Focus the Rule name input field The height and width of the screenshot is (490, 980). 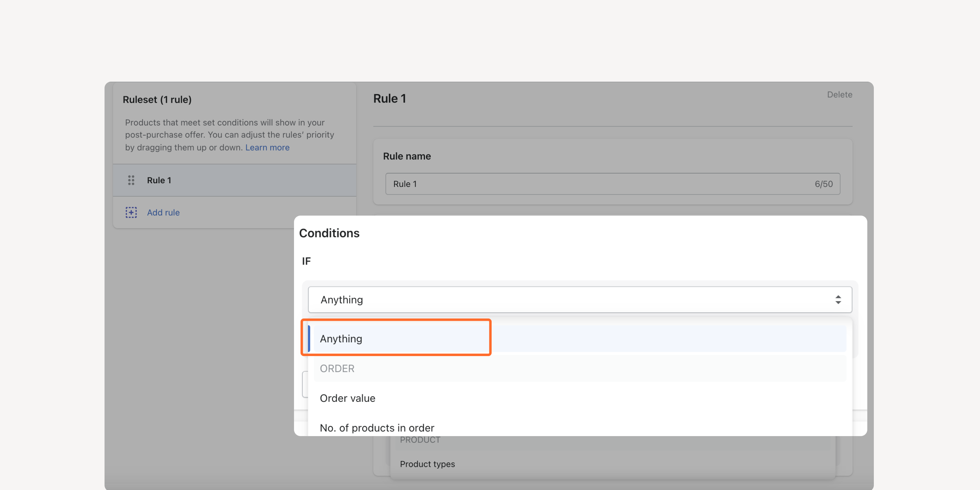[x=612, y=184]
